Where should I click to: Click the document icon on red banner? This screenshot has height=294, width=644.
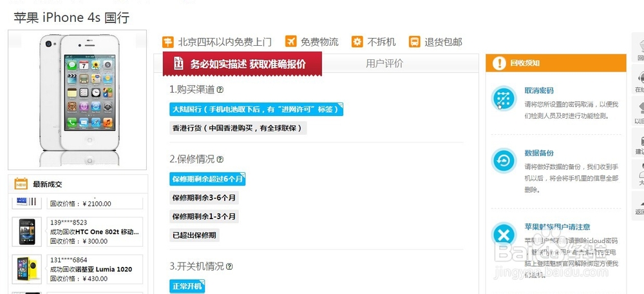point(178,64)
